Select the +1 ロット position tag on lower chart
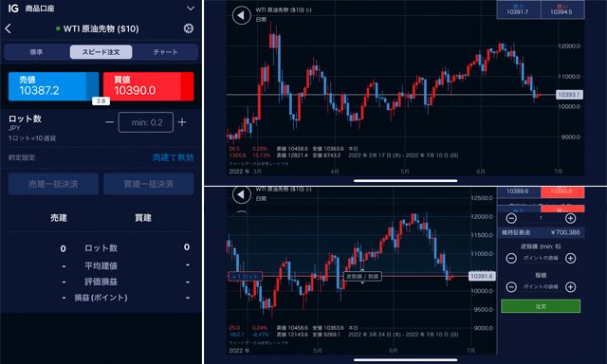607x364 pixels. [246, 276]
